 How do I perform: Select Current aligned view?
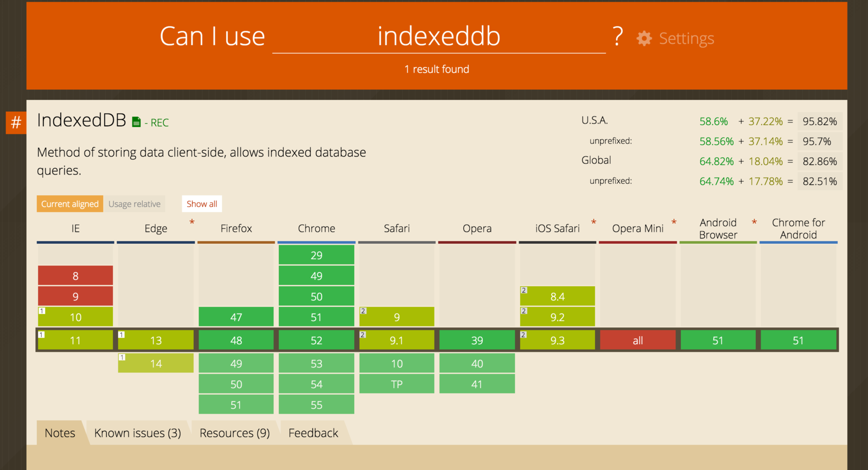[x=70, y=204]
